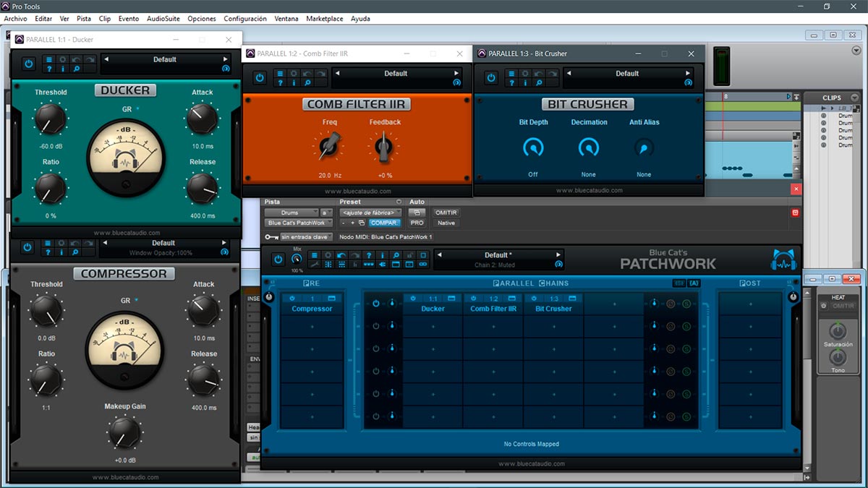Add plugin in first empty Post slot
This screenshot has height=488, width=868.
click(x=750, y=304)
